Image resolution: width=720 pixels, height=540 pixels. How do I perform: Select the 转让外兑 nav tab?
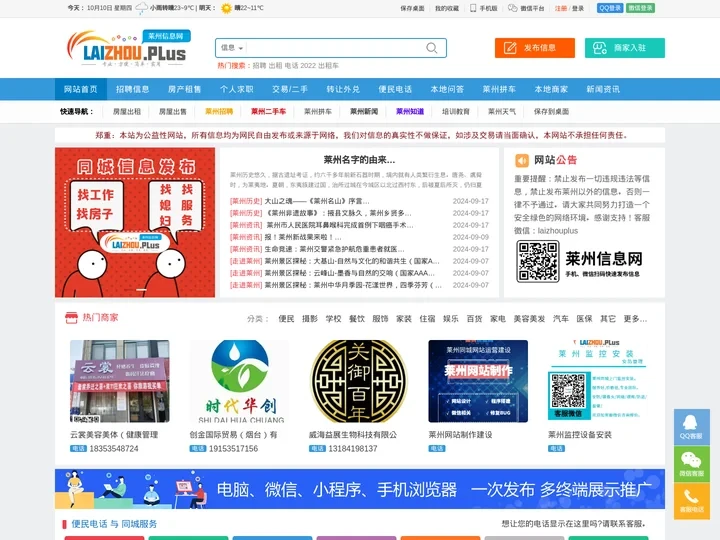pos(343,89)
